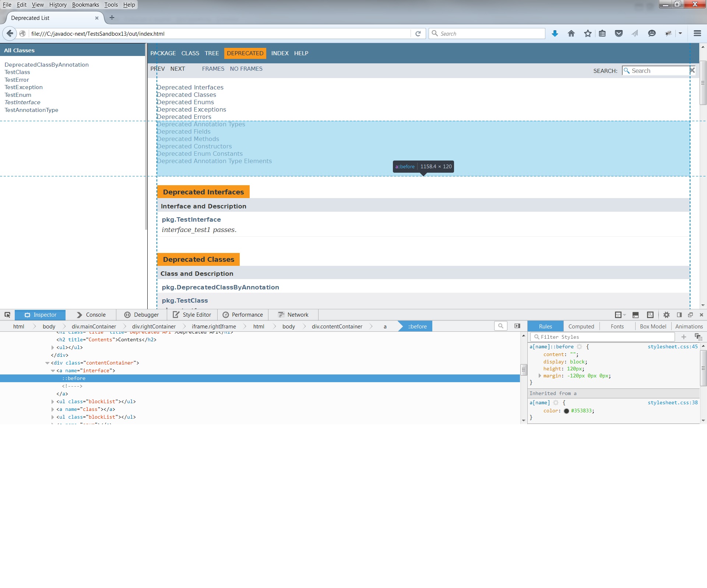Open the Downloads arrow icon

pos(555,34)
